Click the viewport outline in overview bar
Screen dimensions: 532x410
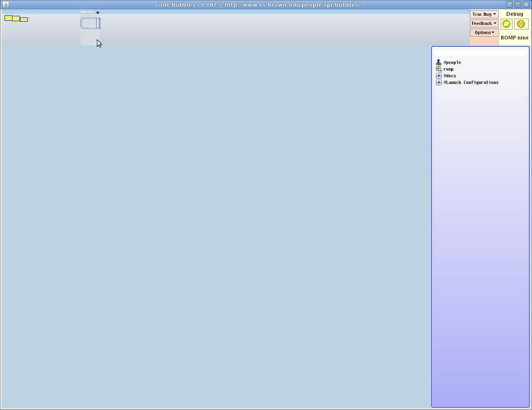pyautogui.click(x=90, y=23)
